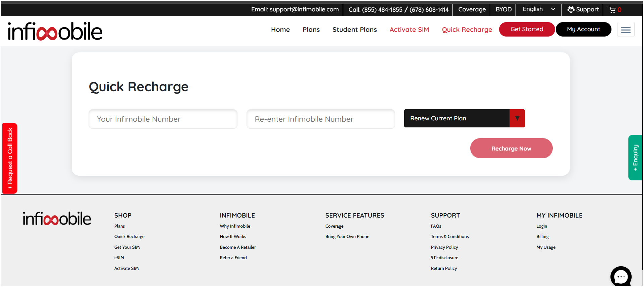Image resolution: width=644 pixels, height=287 pixels.
Task: Open Student Plans in navigation
Action: (355, 30)
